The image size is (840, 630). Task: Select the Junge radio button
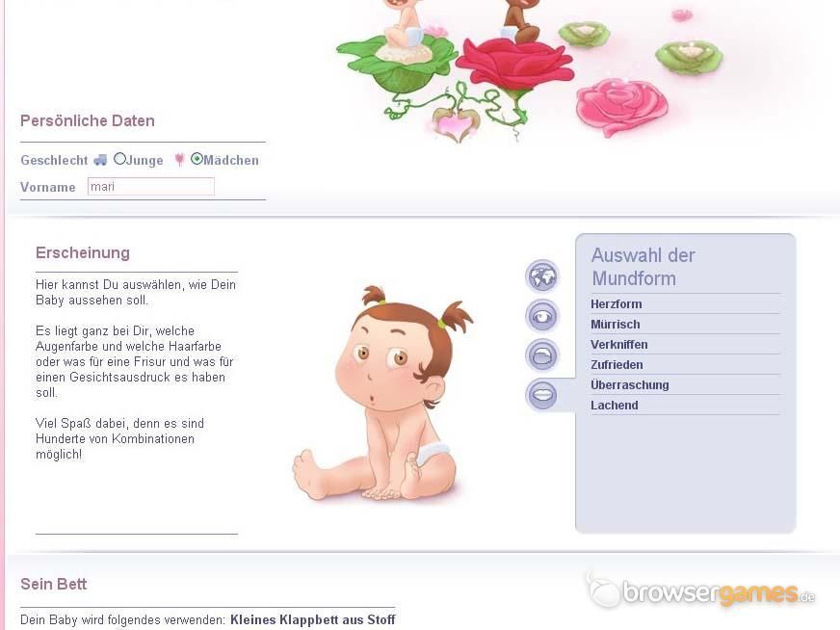(x=119, y=159)
